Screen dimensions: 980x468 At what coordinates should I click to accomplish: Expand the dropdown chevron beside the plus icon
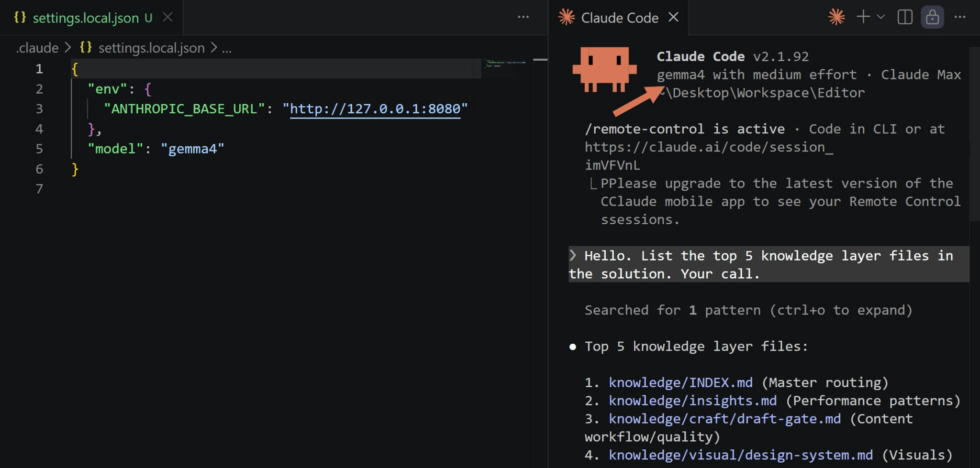[880, 17]
